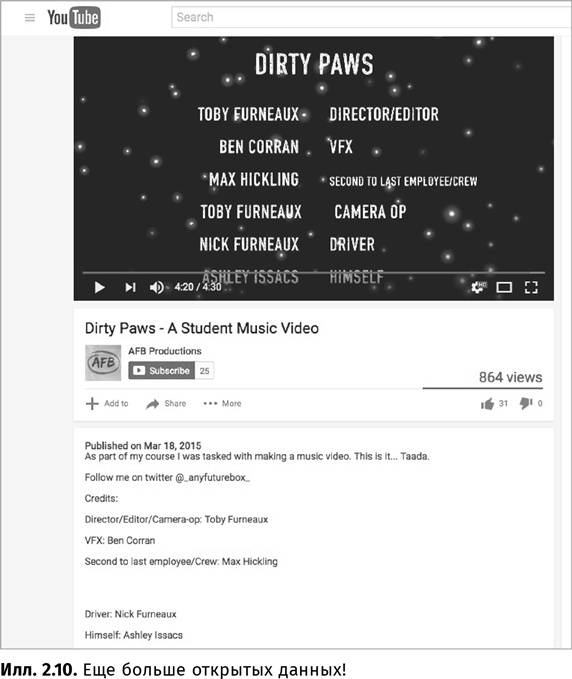Toggle theater mode view
572x679 pixels.
click(504, 287)
